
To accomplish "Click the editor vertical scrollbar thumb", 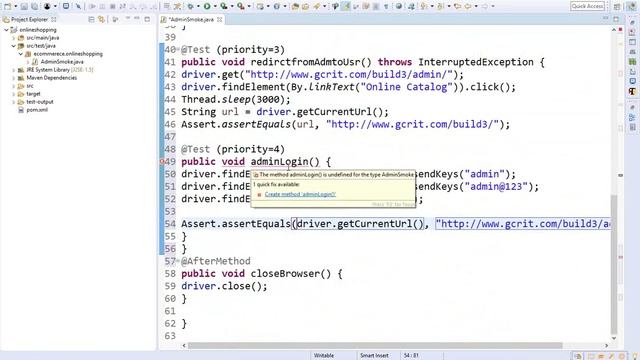I will 614,264.
